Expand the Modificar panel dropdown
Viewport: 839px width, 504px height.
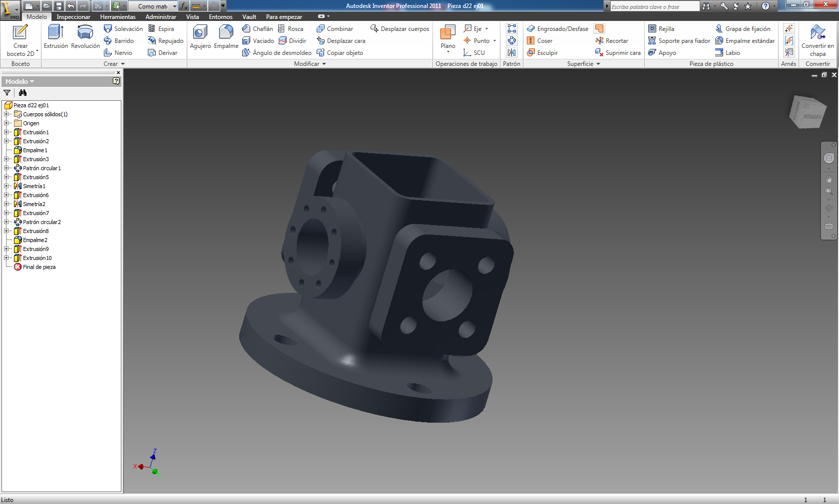tap(324, 64)
